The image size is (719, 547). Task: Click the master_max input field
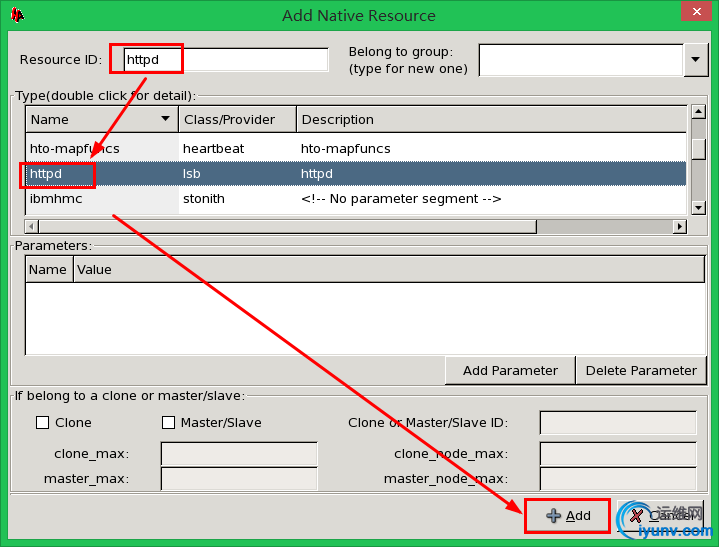[x=239, y=479]
